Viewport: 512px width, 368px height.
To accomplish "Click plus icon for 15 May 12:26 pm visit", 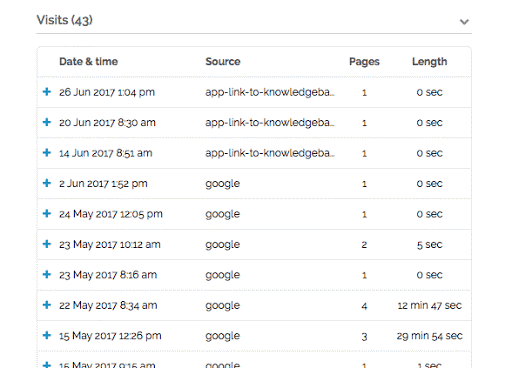I will point(47,335).
